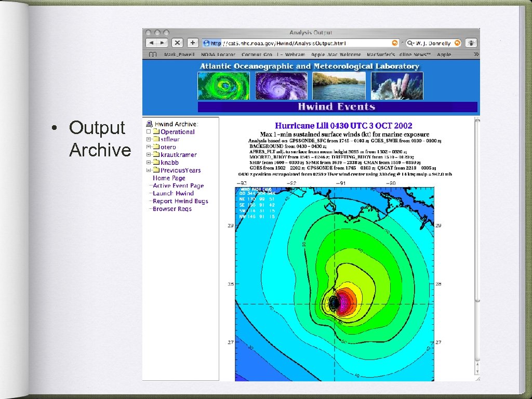Image resolution: width=532 pixels, height=399 pixels.
Task: Click the page vertical scrollbar thumb
Action: click(477, 210)
